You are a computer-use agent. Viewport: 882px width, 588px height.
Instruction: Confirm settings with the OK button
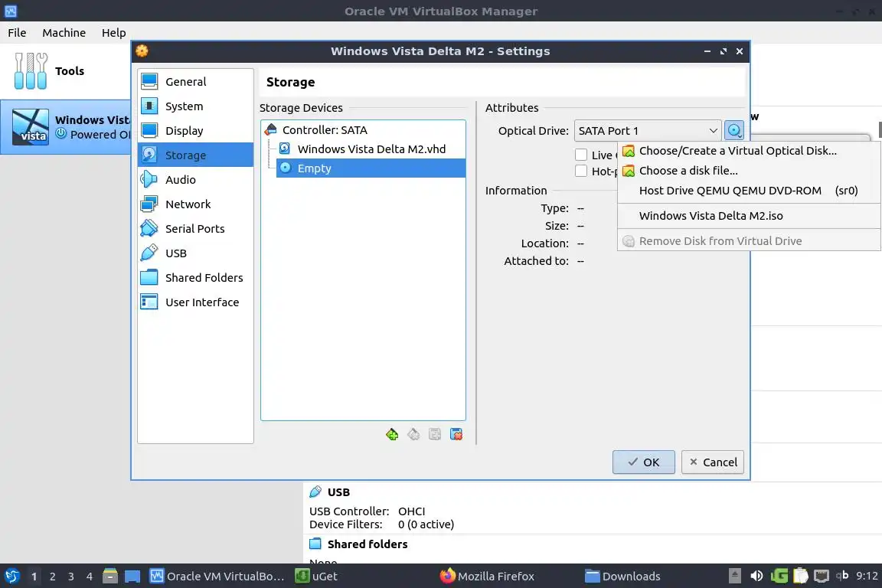click(643, 462)
